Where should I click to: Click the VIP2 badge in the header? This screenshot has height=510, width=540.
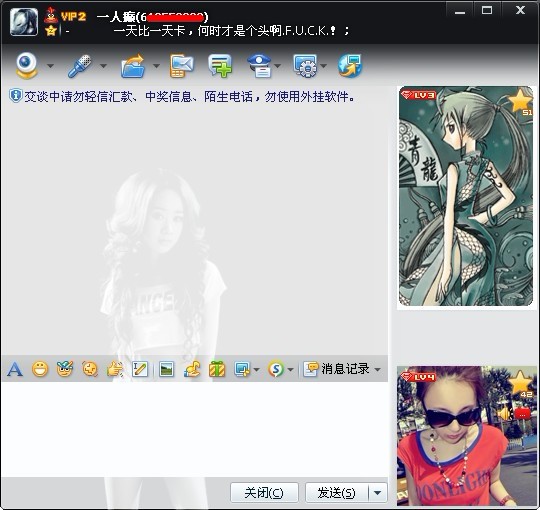(73, 16)
